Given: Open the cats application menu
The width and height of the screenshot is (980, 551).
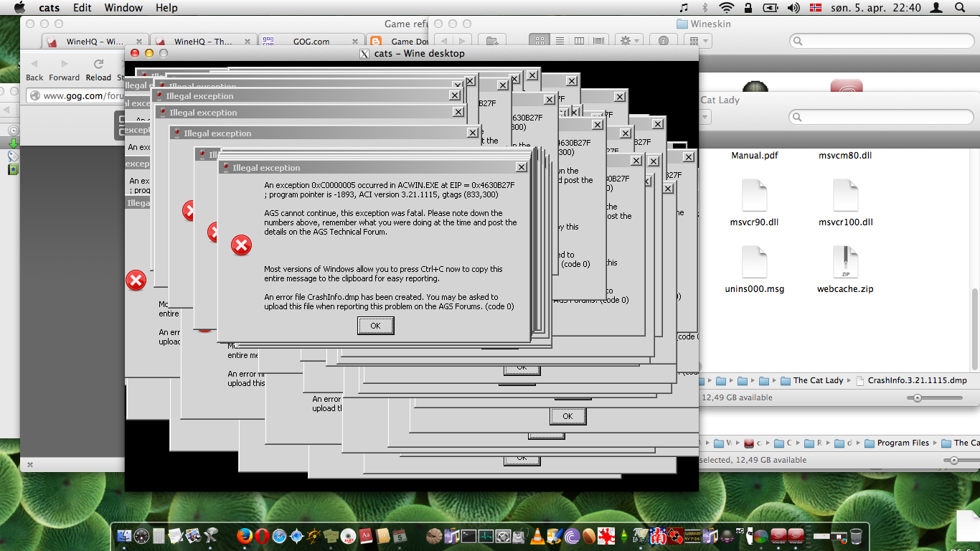Looking at the screenshot, I should (50, 8).
